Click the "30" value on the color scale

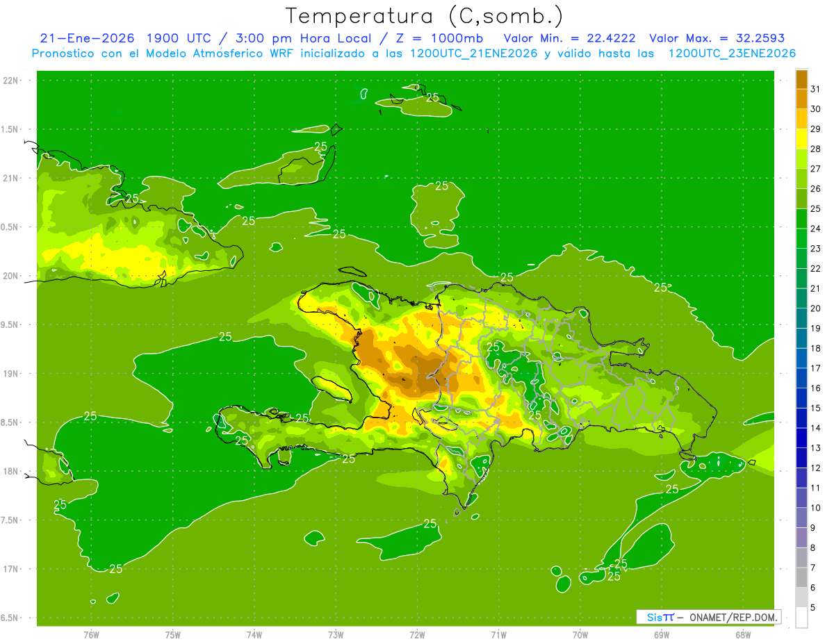click(x=816, y=109)
